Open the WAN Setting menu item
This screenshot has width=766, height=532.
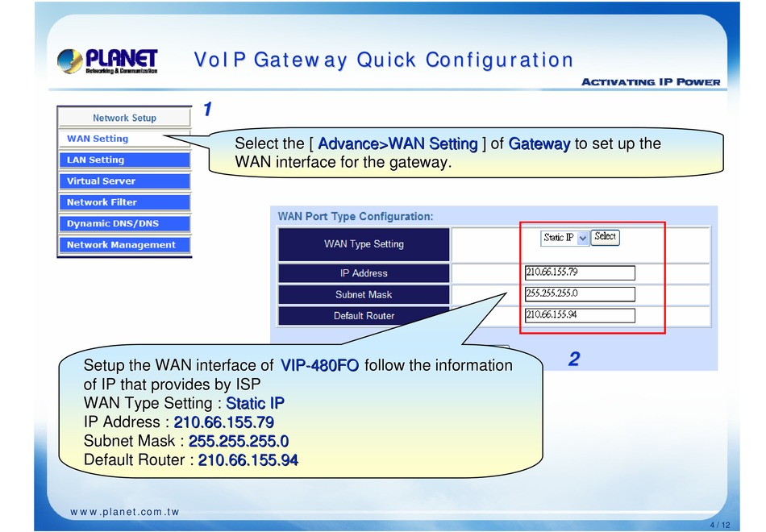point(124,139)
